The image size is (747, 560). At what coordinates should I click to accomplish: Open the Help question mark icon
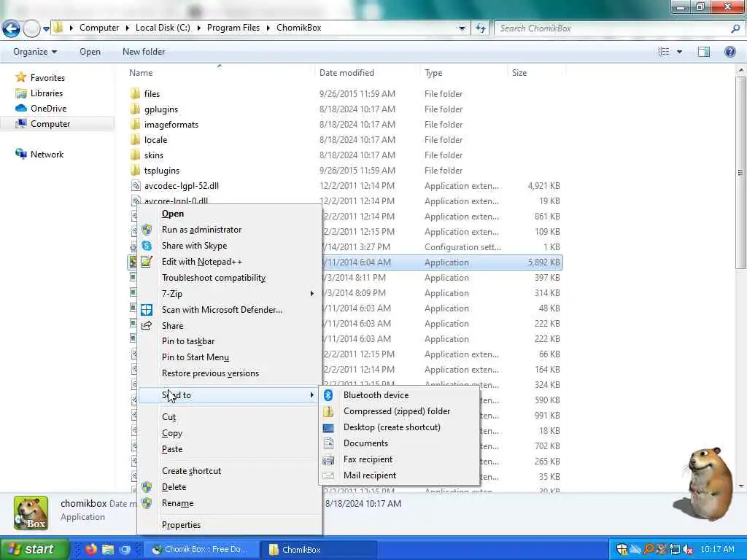(729, 52)
